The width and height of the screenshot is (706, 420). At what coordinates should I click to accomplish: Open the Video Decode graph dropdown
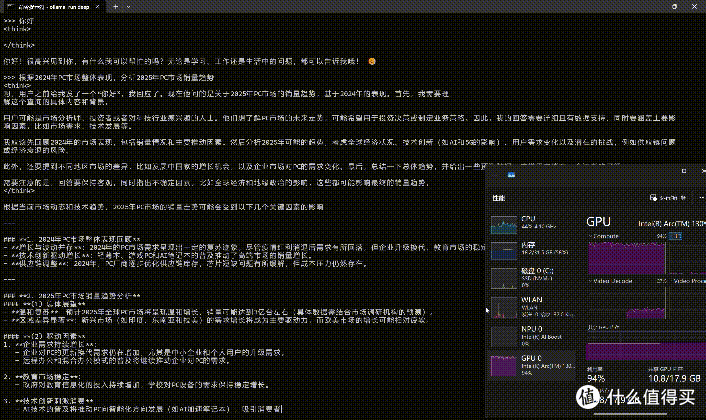(x=611, y=281)
